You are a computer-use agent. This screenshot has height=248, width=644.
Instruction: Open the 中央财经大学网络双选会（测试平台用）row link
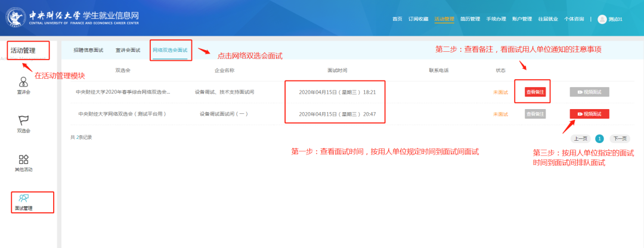(122, 114)
